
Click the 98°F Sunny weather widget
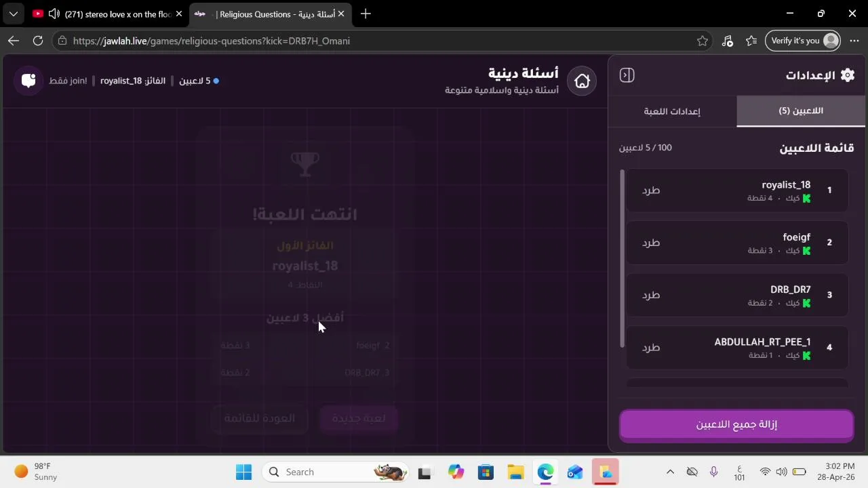(36, 472)
